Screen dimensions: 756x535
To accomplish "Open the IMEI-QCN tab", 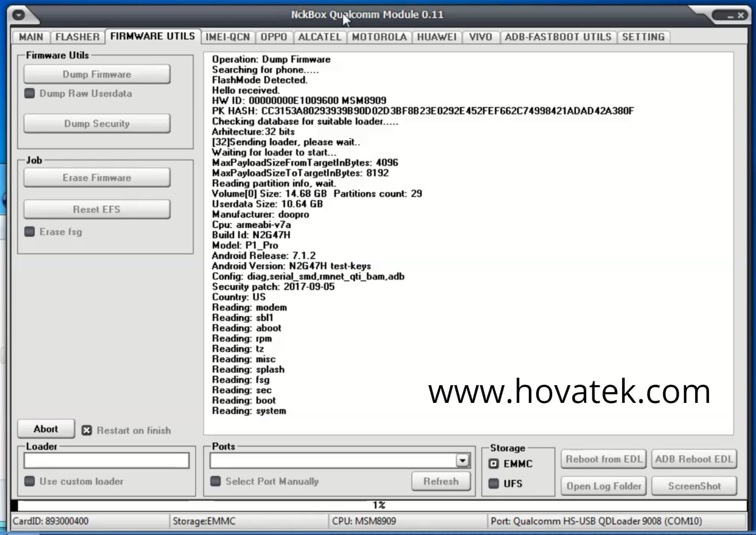I will pyautogui.click(x=228, y=37).
